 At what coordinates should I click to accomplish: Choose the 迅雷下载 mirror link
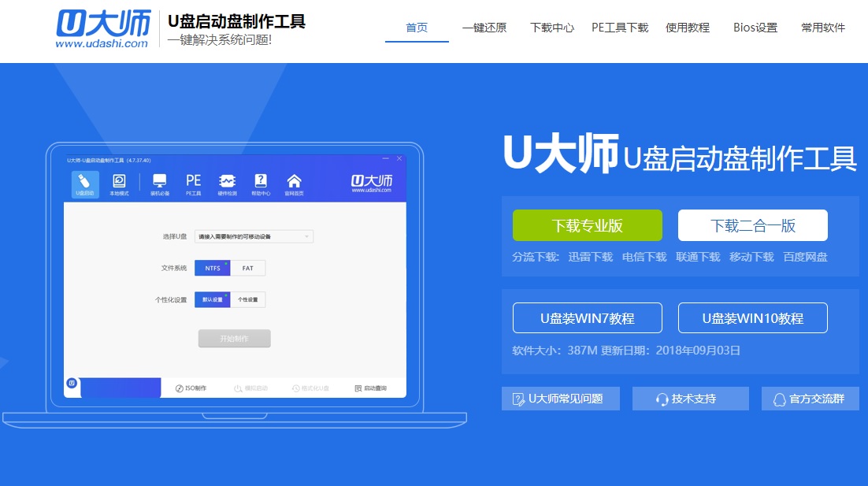pos(590,257)
